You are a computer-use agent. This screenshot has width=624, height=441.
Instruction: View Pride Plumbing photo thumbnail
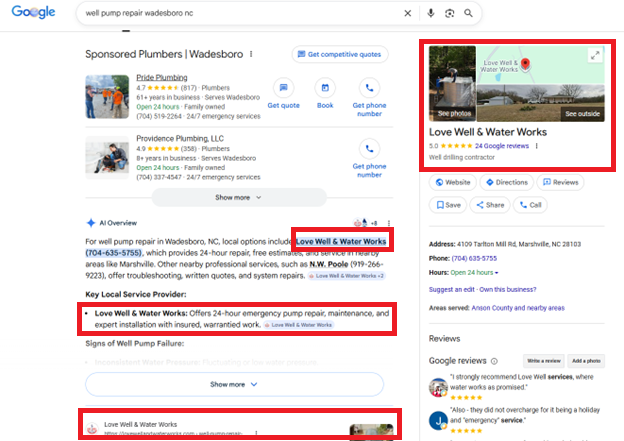pyautogui.click(x=107, y=97)
